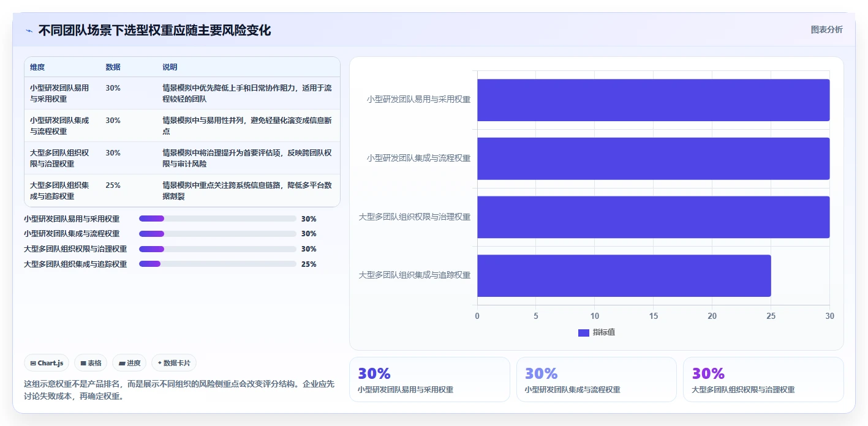
Task: Click the 维度 column header
Action: pos(37,67)
